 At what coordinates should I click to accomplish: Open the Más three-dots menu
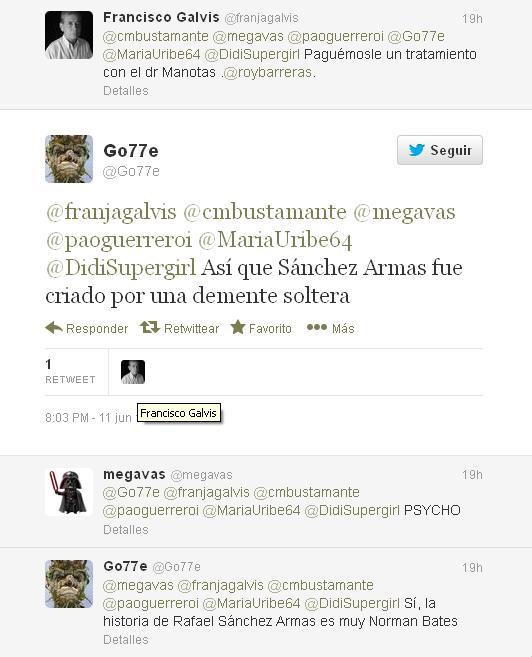(317, 327)
